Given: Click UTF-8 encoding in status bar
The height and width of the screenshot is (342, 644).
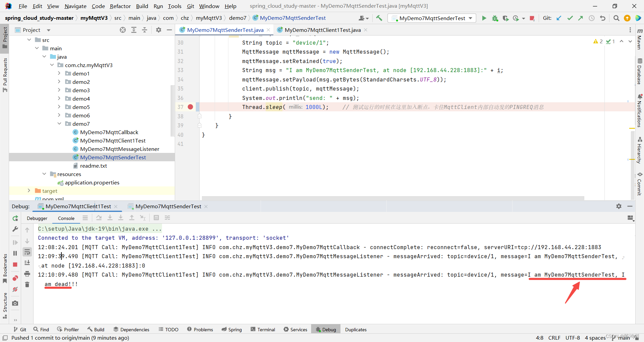Looking at the screenshot, I should pyautogui.click(x=573, y=338).
